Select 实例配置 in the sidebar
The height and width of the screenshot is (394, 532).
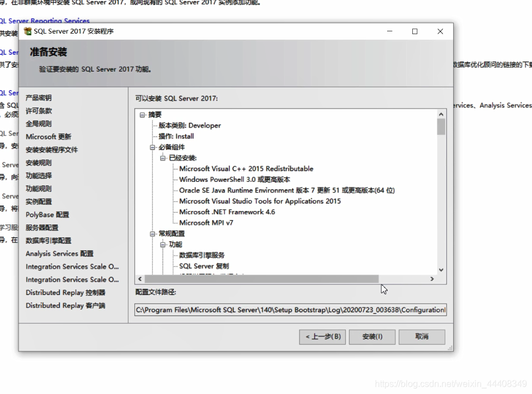39,201
